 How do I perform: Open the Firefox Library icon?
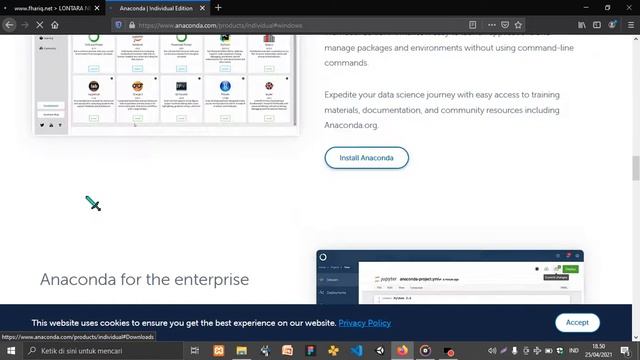coord(582,25)
